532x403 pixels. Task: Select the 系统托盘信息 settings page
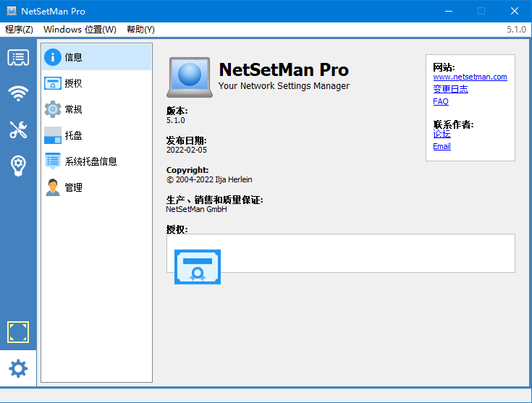click(97, 161)
